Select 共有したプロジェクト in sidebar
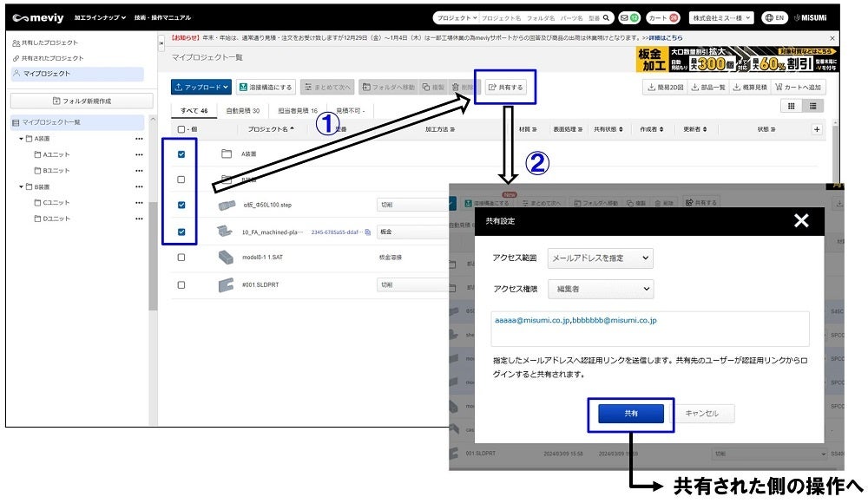The image size is (868, 503). pos(45,42)
